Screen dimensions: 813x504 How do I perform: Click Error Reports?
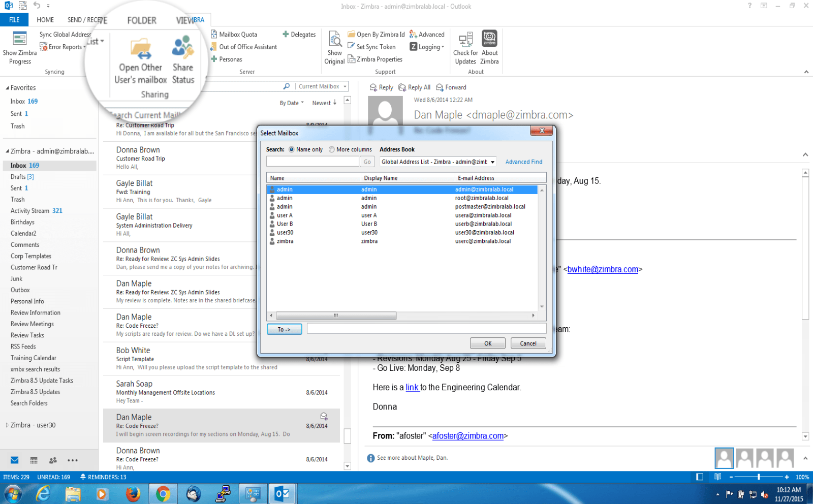pyautogui.click(x=62, y=47)
